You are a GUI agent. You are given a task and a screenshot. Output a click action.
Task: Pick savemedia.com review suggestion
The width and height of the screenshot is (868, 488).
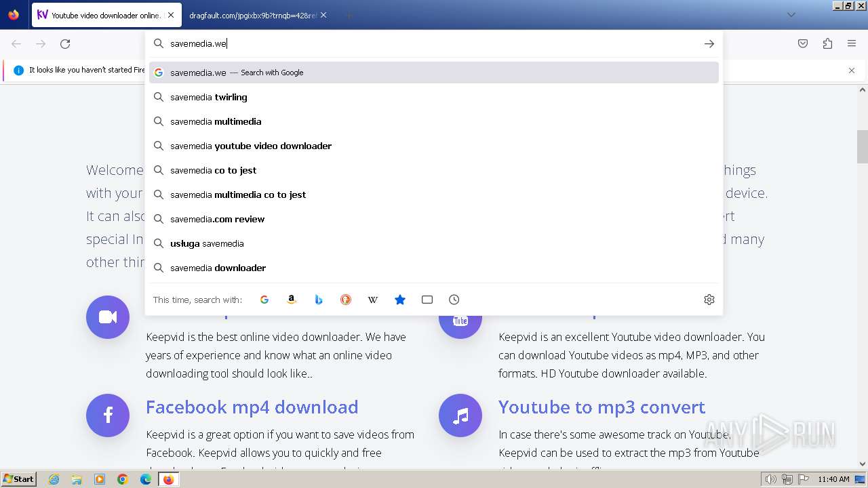click(434, 219)
